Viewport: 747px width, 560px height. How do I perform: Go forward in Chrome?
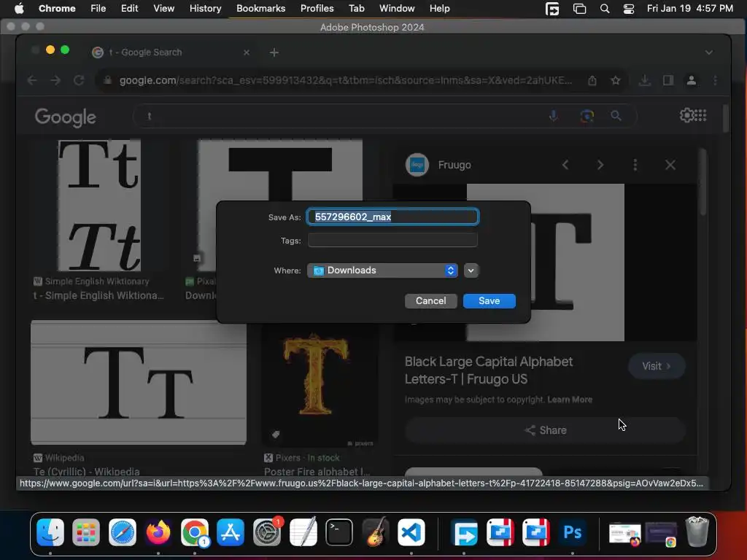(55, 80)
